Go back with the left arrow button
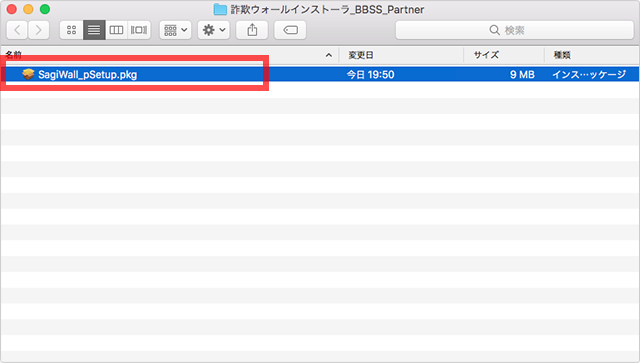640x363 pixels. coord(17,30)
